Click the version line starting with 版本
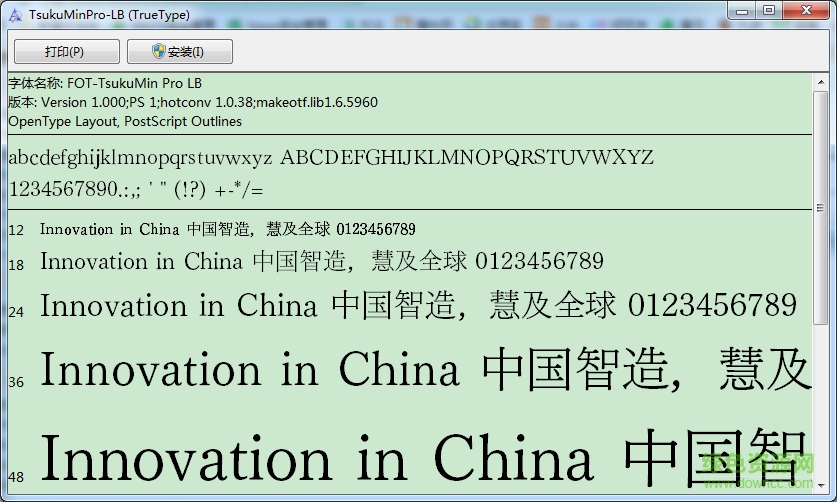 (x=193, y=102)
